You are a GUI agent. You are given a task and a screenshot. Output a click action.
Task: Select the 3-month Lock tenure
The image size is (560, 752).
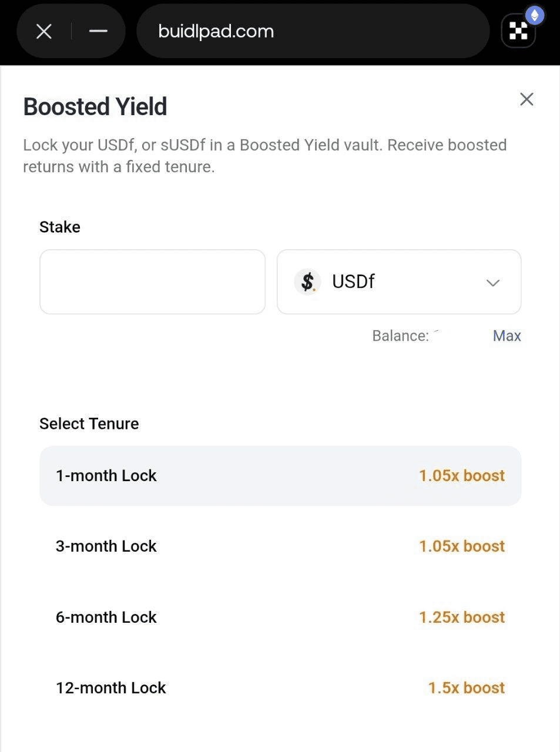(280, 546)
